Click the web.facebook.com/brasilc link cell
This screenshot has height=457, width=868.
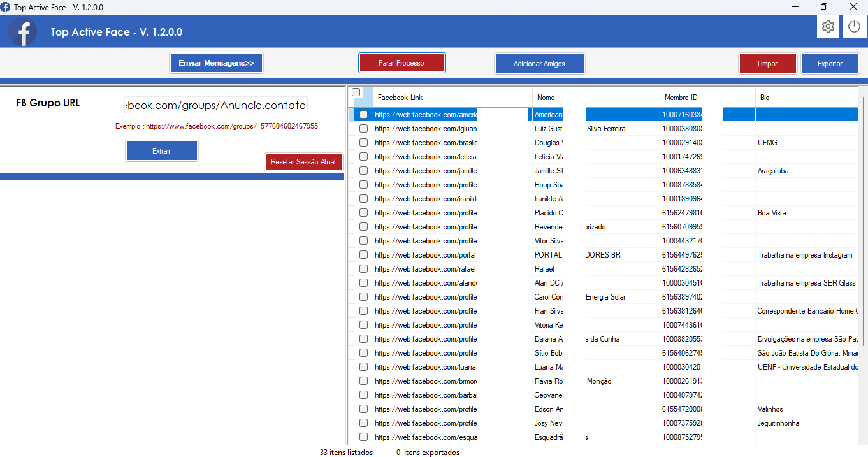tap(452, 143)
